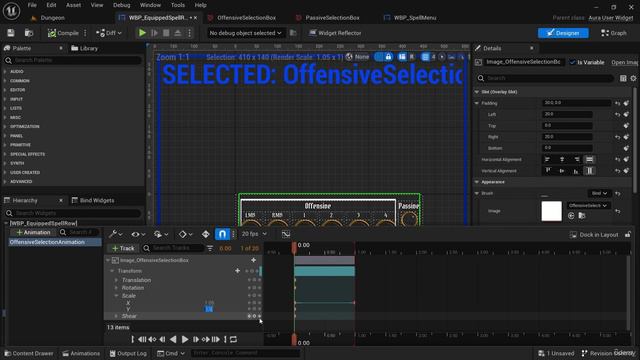
Task: Open the Sequencer curve editor icon
Action: [286, 234]
